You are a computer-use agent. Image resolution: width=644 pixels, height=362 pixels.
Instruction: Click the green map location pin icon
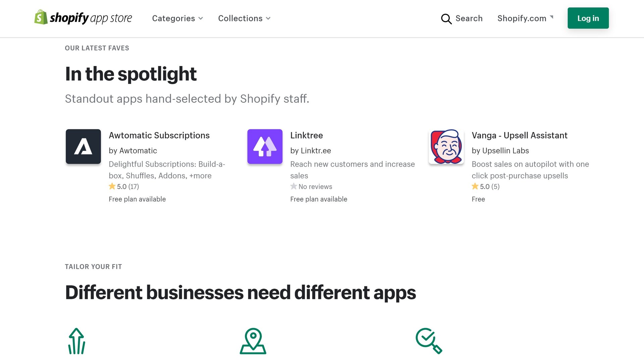tap(253, 341)
